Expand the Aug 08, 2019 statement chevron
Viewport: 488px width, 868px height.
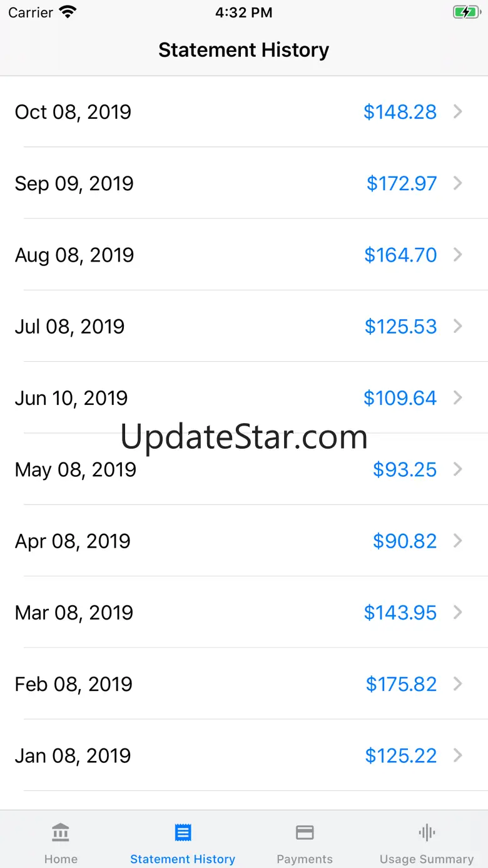pos(458,255)
